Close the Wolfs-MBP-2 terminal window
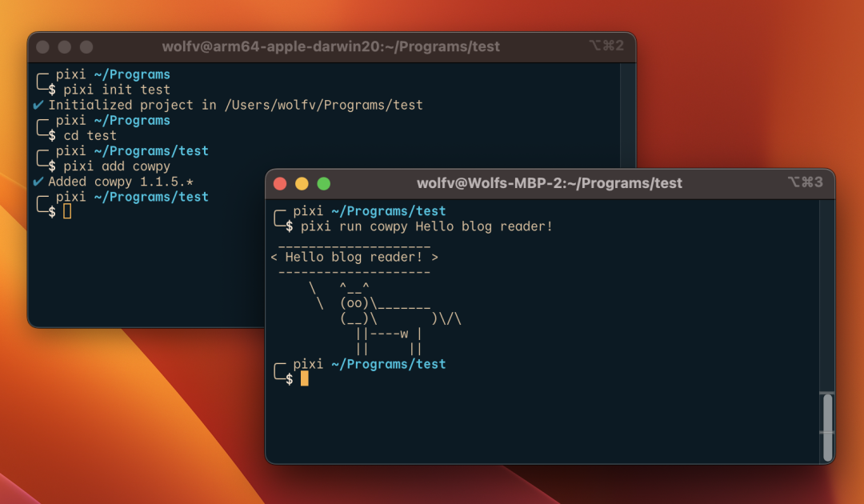 280,183
